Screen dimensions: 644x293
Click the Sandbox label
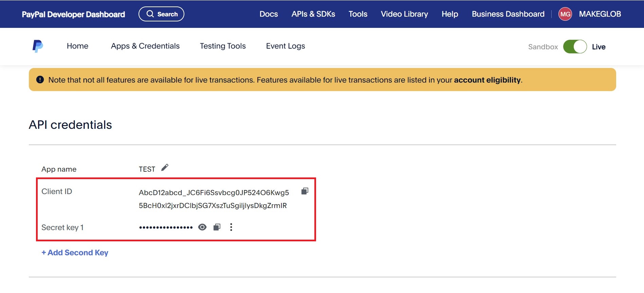pyautogui.click(x=543, y=47)
